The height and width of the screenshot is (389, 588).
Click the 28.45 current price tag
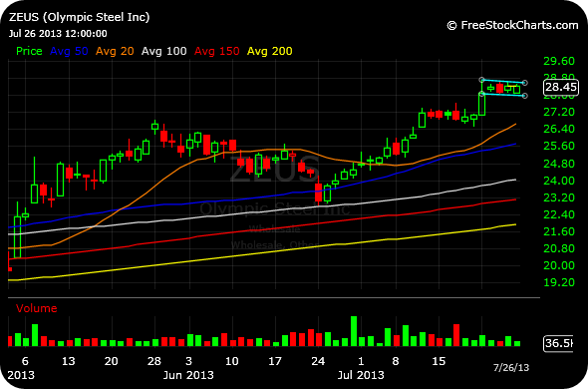(561, 87)
